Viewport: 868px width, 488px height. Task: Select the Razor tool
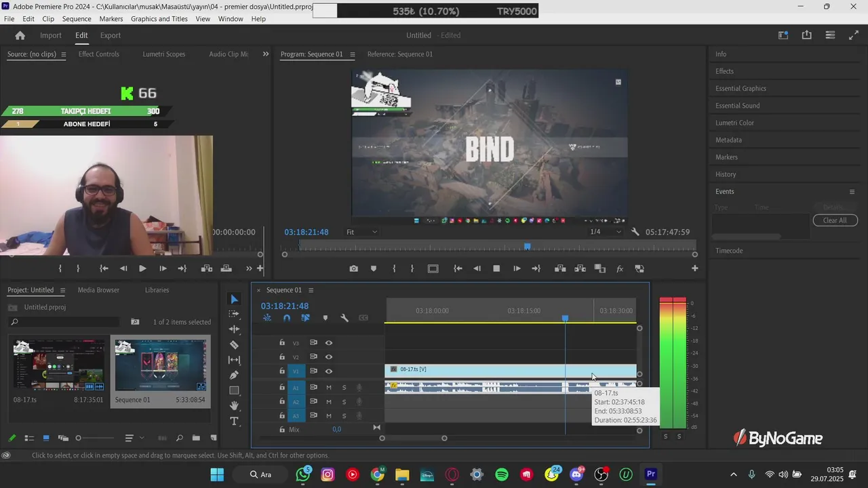point(234,344)
